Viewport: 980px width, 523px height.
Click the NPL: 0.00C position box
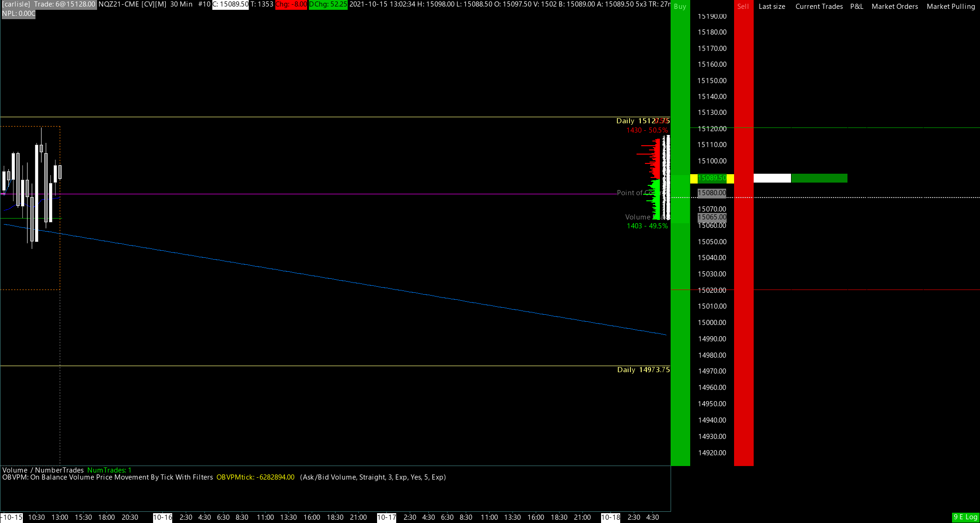19,14
